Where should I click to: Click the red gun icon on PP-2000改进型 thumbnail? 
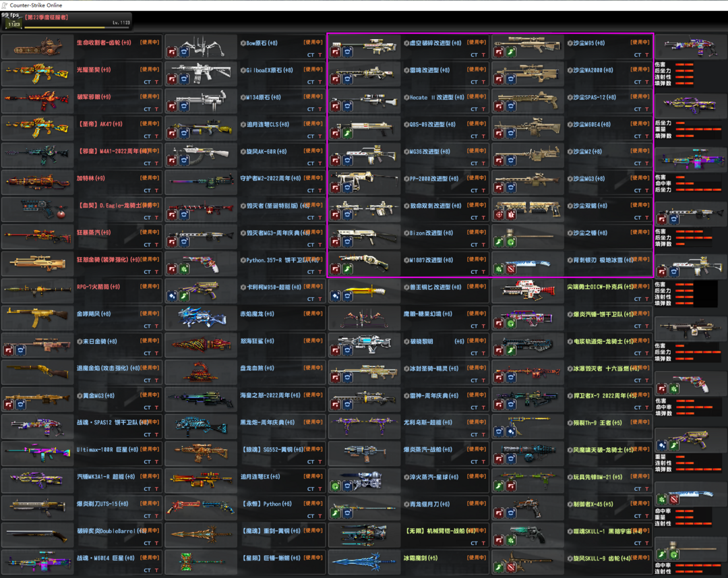click(336, 187)
